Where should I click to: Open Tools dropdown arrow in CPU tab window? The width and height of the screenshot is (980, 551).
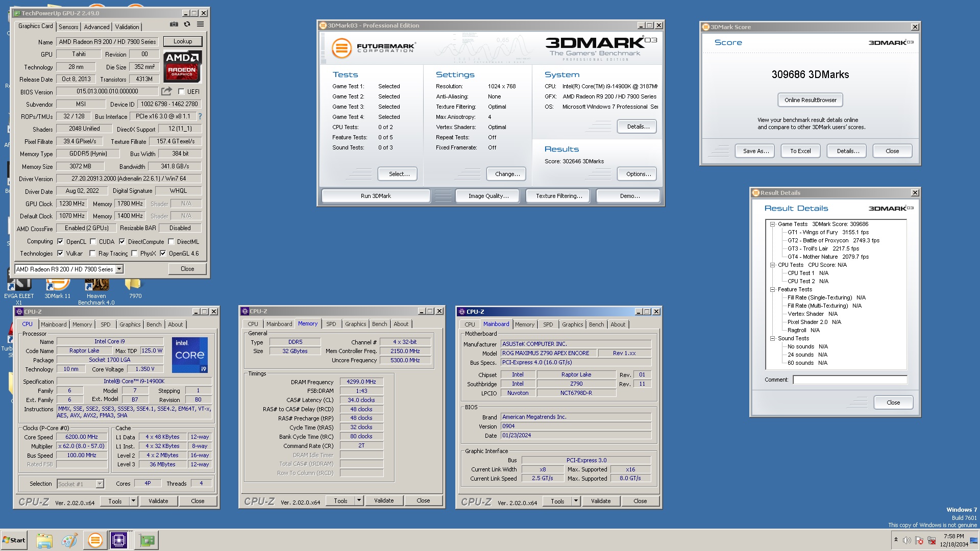coord(133,501)
